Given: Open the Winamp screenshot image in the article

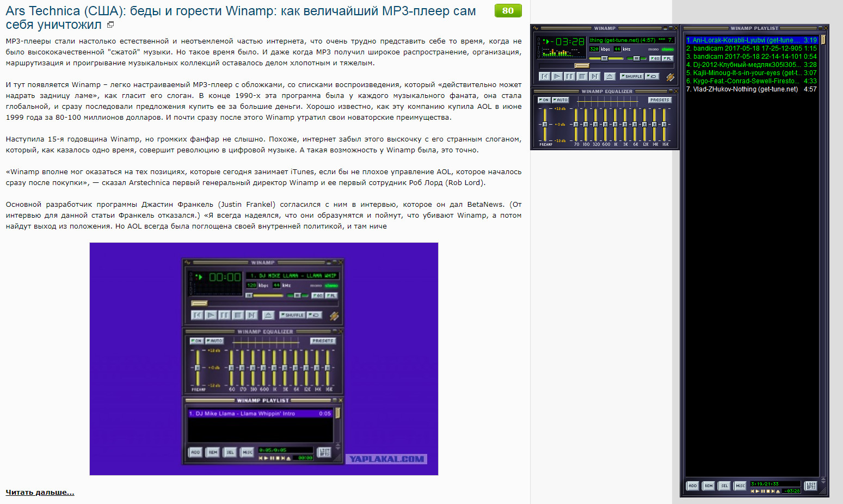Looking at the screenshot, I should [264, 359].
